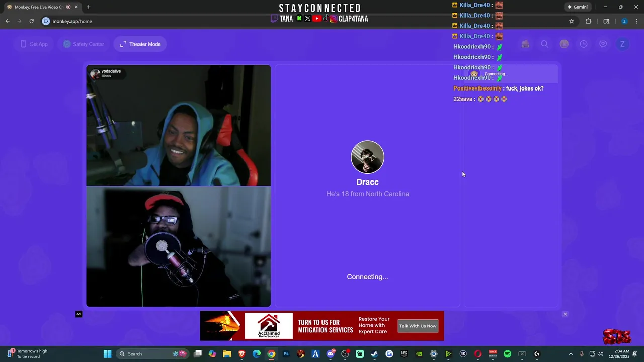The height and width of the screenshot is (362, 644).
Task: Open the Chrome three-dot menu
Action: [636, 21]
